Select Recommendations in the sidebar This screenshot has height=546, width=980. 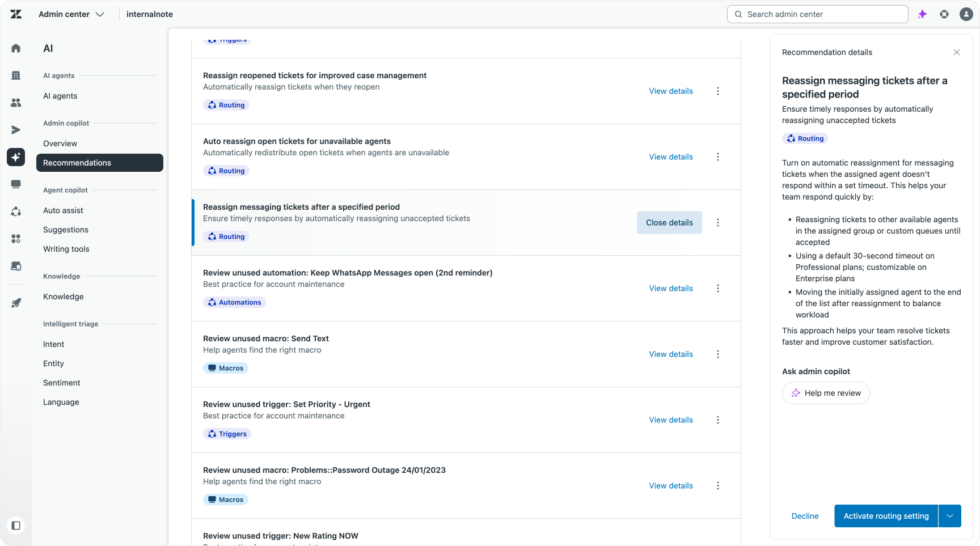click(x=100, y=163)
